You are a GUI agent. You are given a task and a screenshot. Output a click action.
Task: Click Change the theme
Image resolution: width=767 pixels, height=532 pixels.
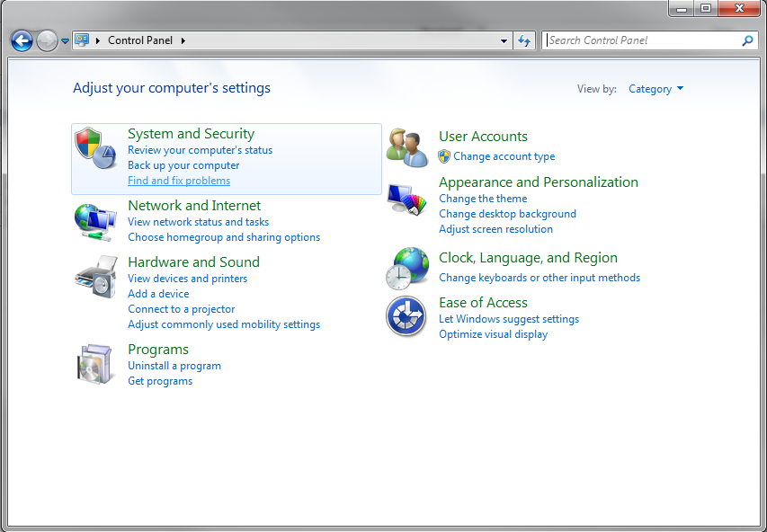[x=483, y=199]
